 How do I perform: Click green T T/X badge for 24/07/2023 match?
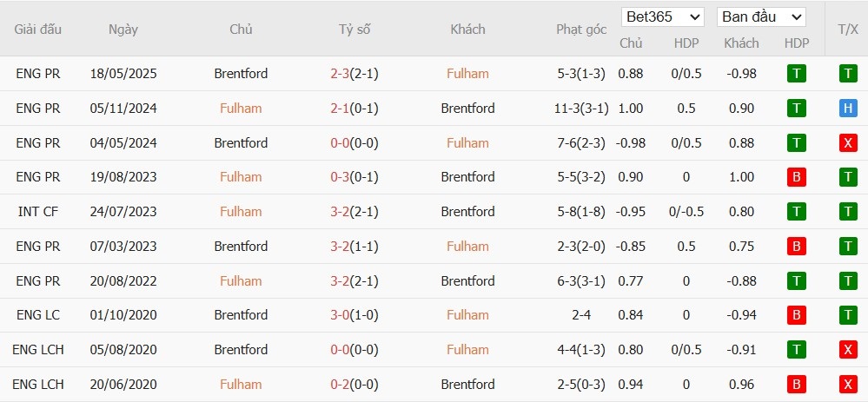pos(848,212)
